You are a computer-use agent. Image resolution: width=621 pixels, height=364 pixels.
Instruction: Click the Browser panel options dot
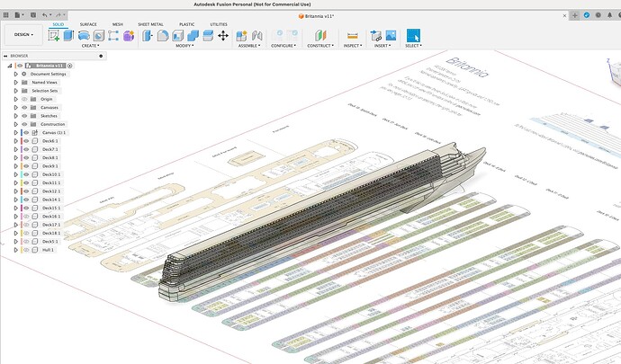(x=101, y=56)
